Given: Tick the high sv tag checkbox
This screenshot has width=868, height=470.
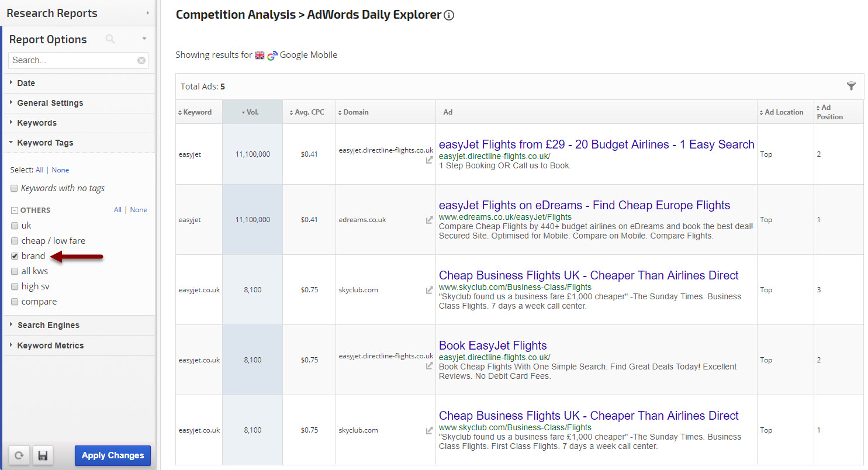Looking at the screenshot, I should [x=14, y=286].
